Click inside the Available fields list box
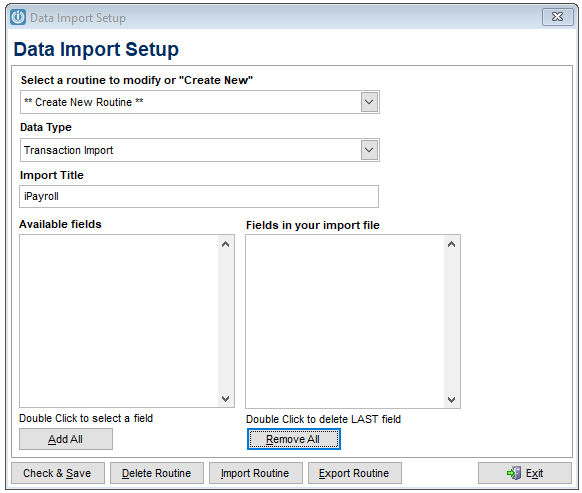This screenshot has width=582, height=493. coord(119,321)
